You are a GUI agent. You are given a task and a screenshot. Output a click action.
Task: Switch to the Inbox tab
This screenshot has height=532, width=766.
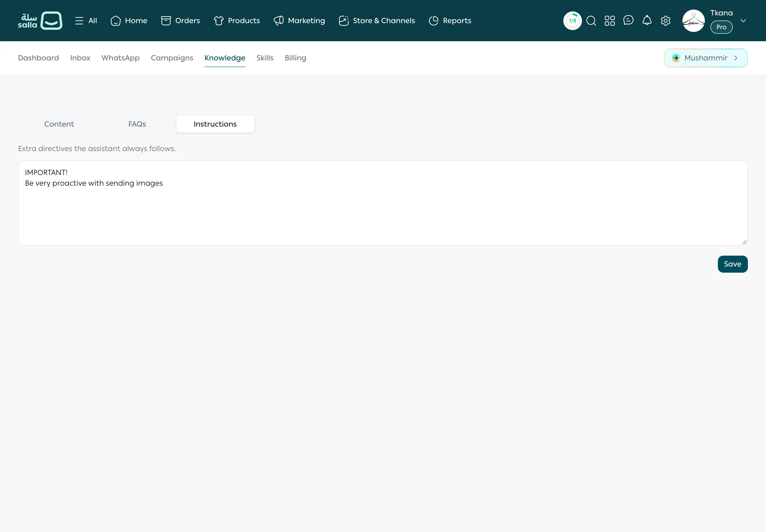tap(80, 58)
